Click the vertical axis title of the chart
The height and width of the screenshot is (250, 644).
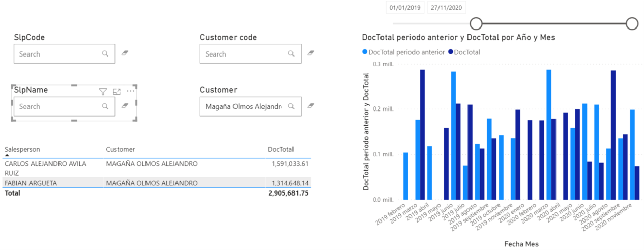tap(366, 132)
